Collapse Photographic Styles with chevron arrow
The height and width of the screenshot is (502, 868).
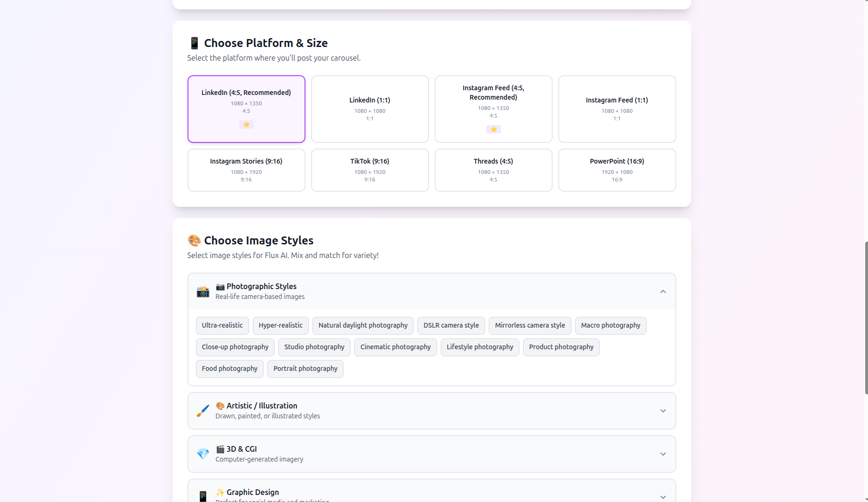tap(663, 291)
